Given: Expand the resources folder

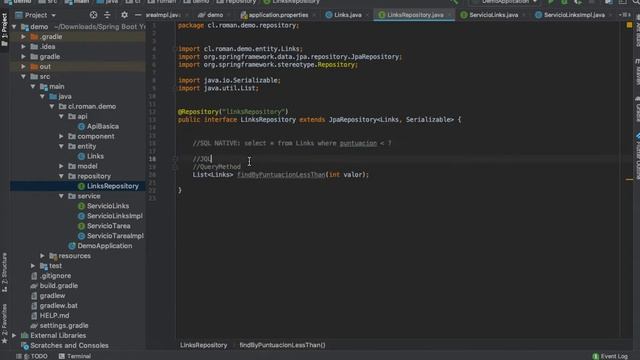Looking at the screenshot, I should pos(42,256).
